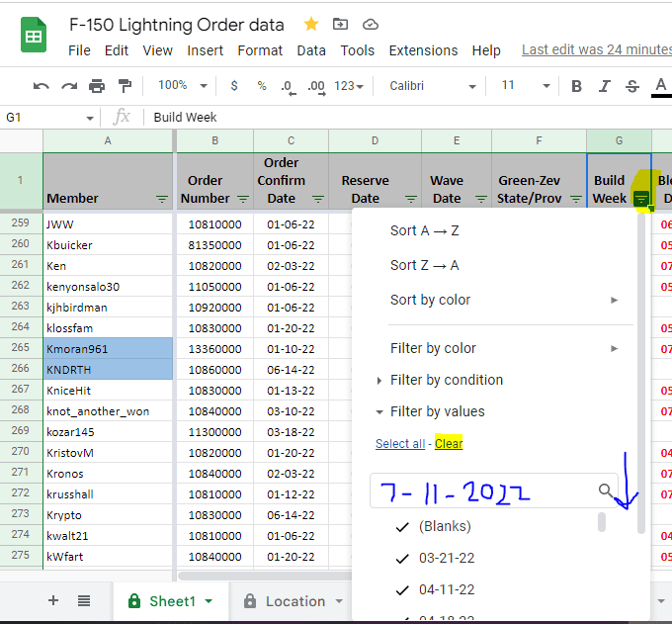This screenshot has width=672, height=624.
Task: Click the Clear link in filter
Action: pyautogui.click(x=449, y=444)
